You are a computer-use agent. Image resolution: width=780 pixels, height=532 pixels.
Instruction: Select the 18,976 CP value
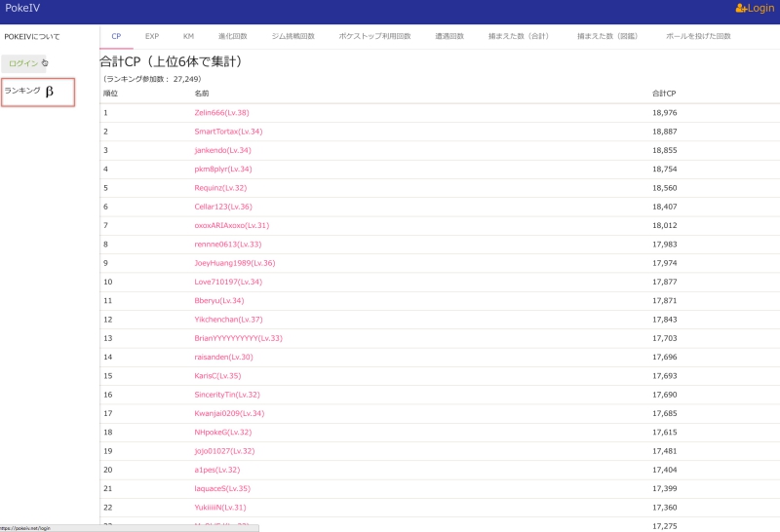(665, 113)
